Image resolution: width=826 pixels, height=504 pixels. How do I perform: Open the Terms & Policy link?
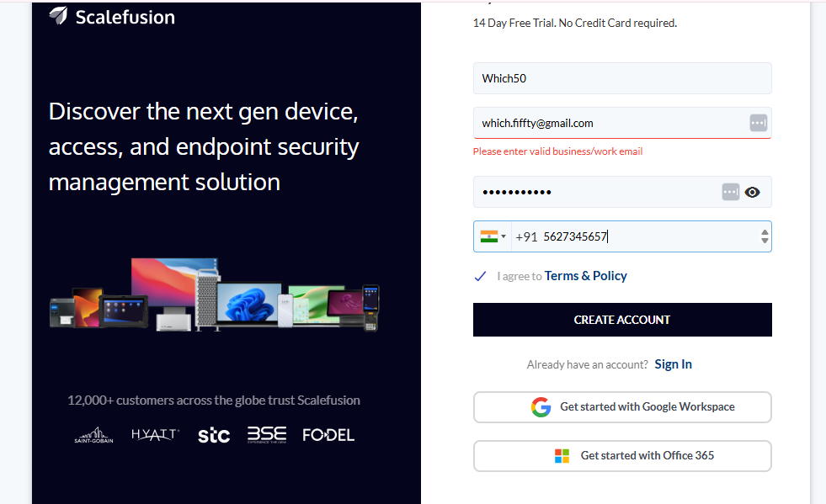pos(585,276)
